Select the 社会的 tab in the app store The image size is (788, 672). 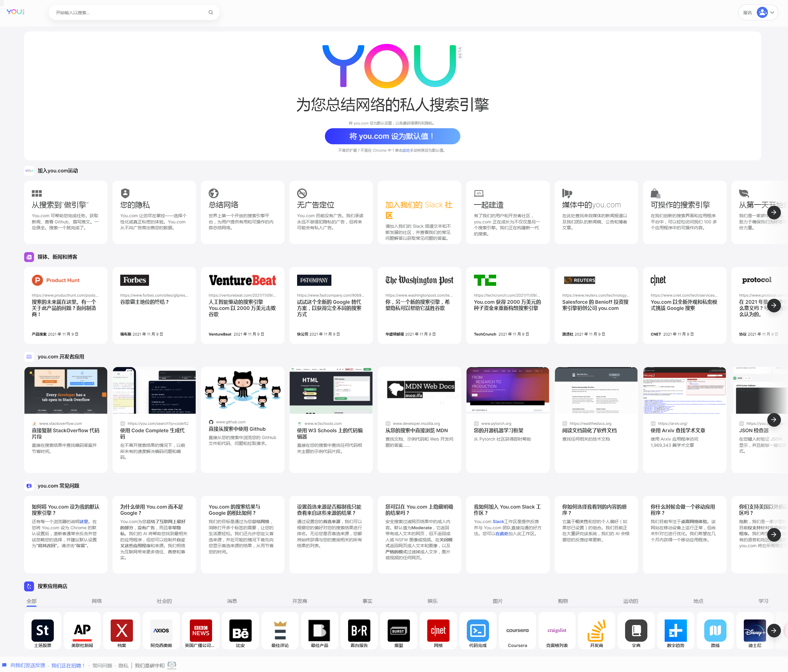coord(164,601)
